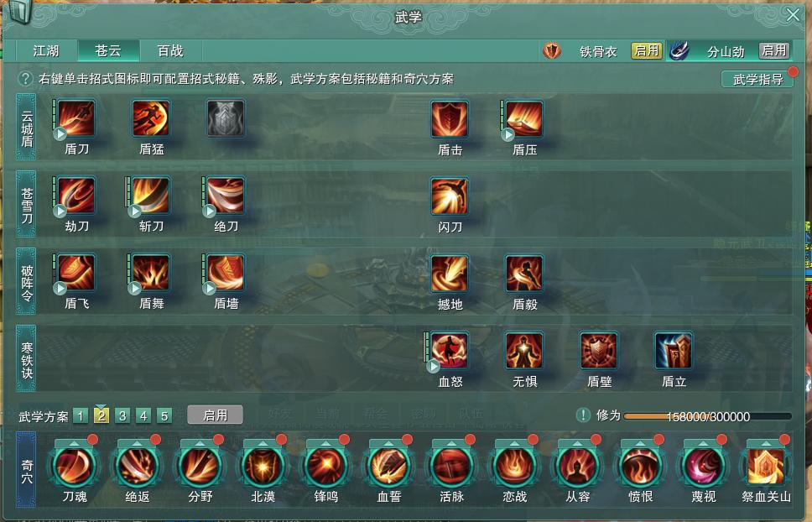Click the 盾击 shield strike icon
812x522 pixels.
[x=450, y=119]
